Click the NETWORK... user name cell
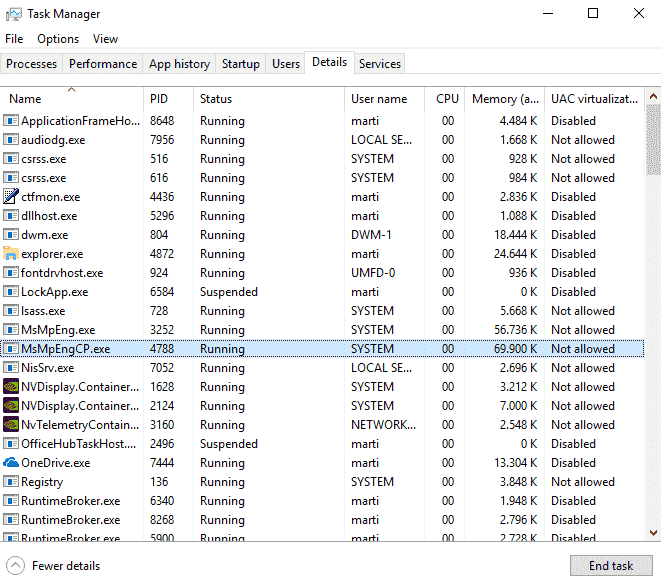Image resolution: width=661 pixels, height=586 pixels. pos(384,425)
